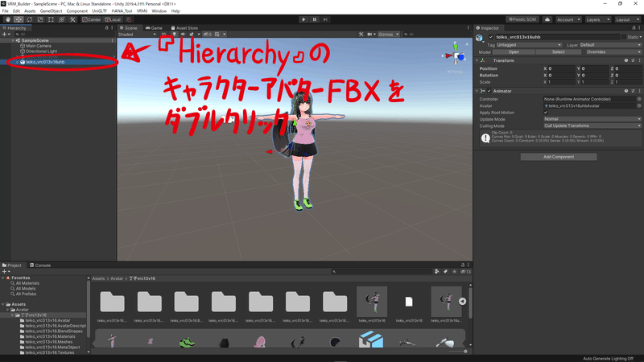Click Add Component button
Screen dimensions: 644x362
coord(559,157)
